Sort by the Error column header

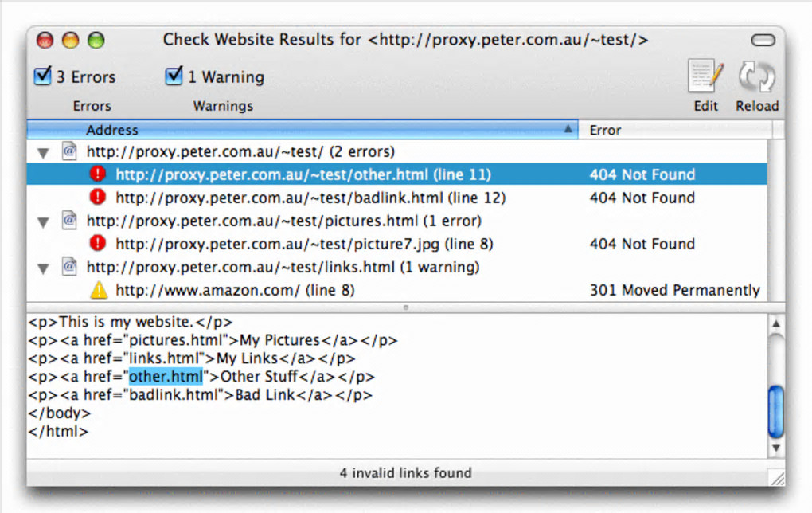click(x=677, y=130)
